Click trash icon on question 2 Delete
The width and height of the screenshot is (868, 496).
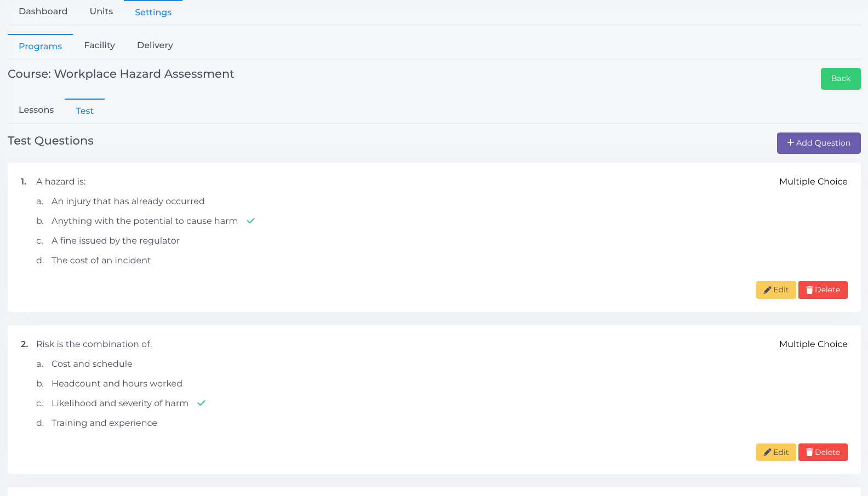(809, 453)
